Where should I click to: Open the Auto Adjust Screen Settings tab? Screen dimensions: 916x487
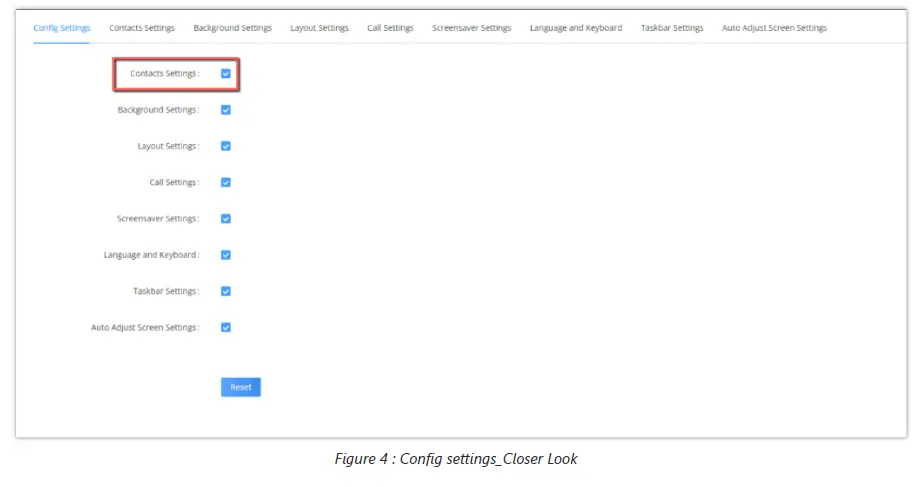coord(774,28)
